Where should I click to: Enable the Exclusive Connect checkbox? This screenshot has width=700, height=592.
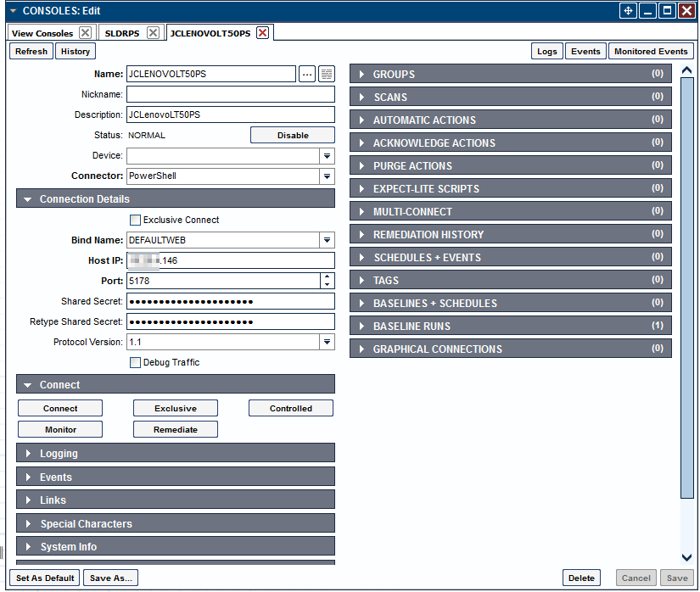click(135, 220)
